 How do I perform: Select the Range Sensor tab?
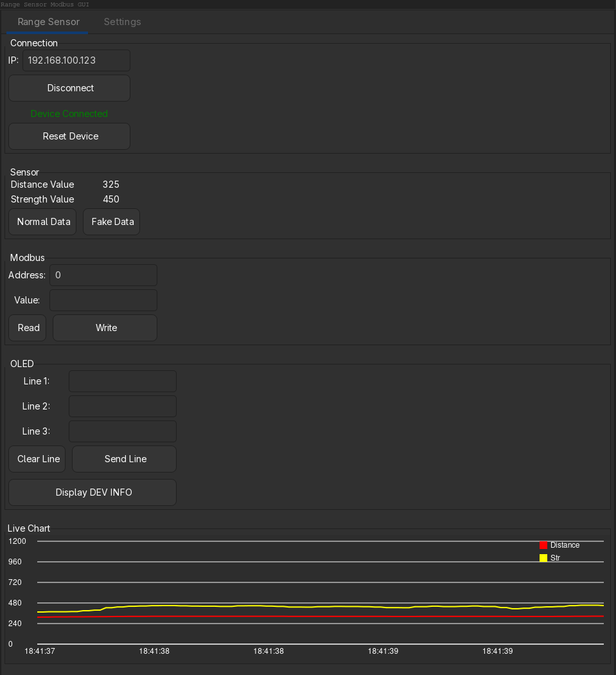point(49,22)
